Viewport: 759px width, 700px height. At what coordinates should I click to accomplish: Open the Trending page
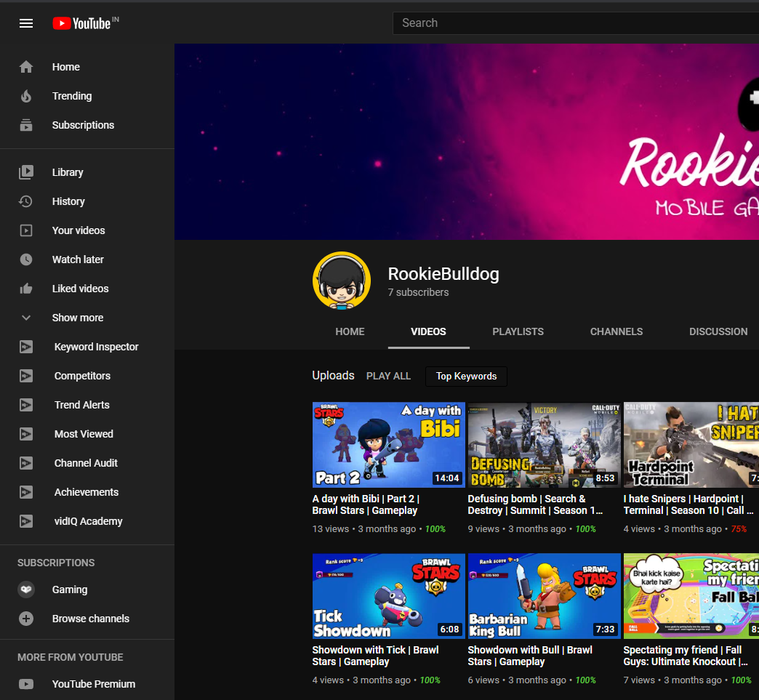click(71, 95)
